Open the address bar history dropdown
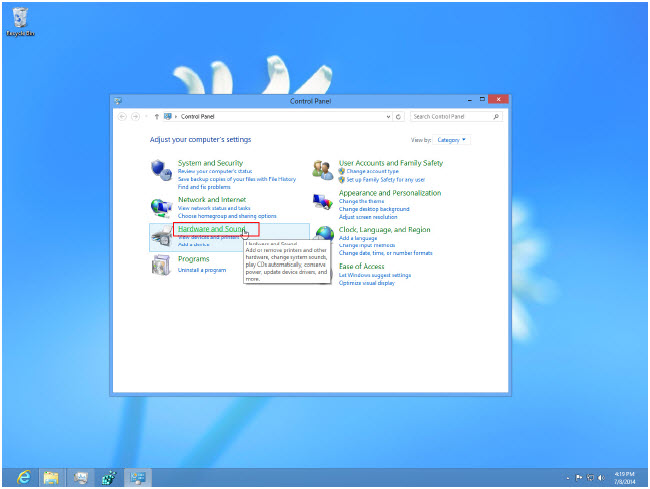This screenshot has height=489, width=650. coord(388,116)
